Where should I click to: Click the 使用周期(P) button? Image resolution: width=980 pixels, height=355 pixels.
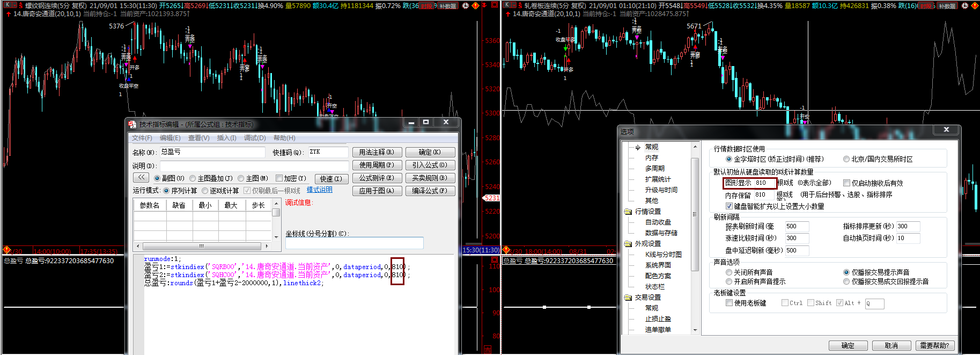coord(377,165)
